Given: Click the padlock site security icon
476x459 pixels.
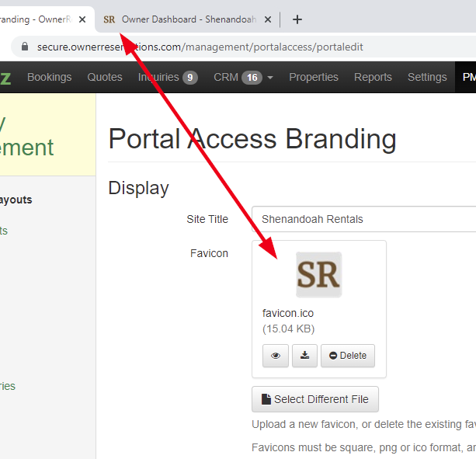Looking at the screenshot, I should 25,47.
